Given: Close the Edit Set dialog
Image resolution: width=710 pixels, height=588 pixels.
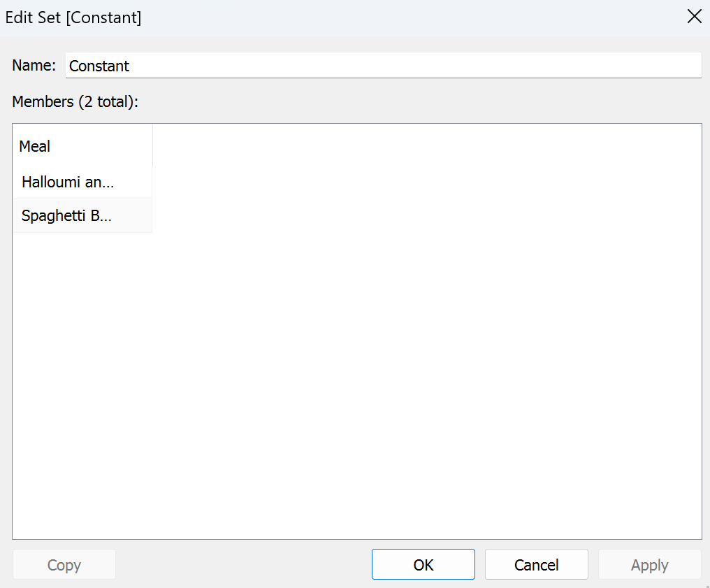Looking at the screenshot, I should coord(694,17).
